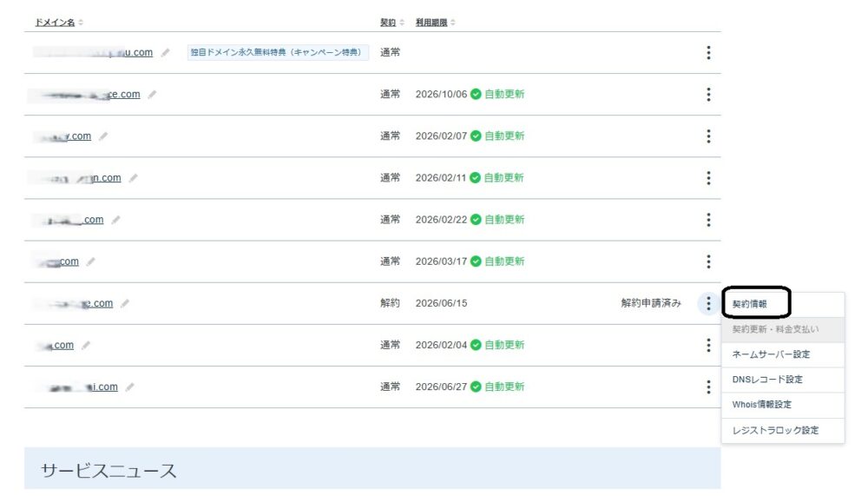Open three-dot menu for domain expiring 2026/02/07
The width and height of the screenshot is (868, 496).
point(708,136)
